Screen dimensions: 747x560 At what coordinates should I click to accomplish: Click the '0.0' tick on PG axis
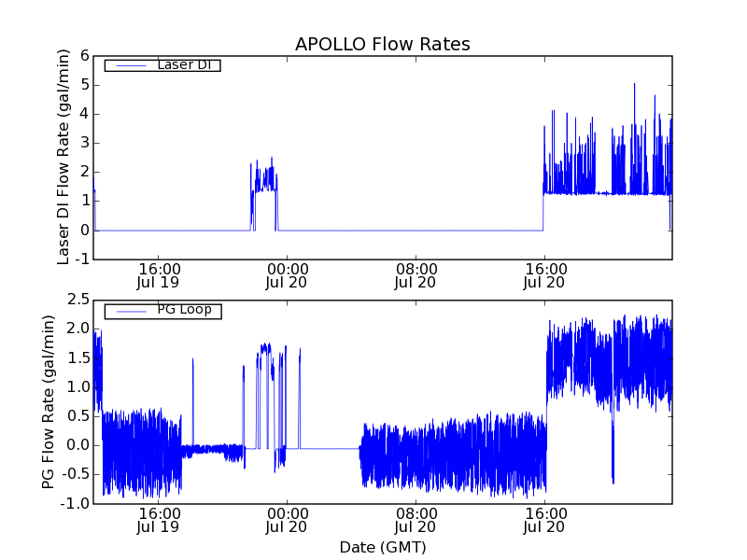78,445
